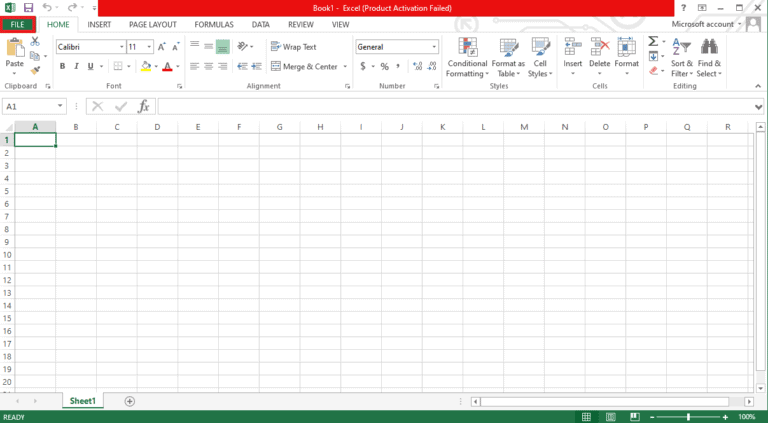The width and height of the screenshot is (768, 423).
Task: Click the AutoSum sigma icon
Action: [653, 42]
